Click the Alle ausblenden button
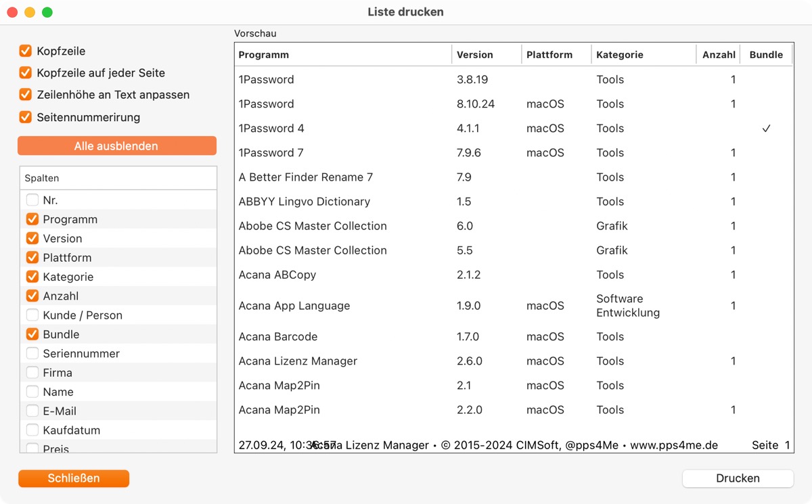Image resolution: width=812 pixels, height=504 pixels. (117, 146)
